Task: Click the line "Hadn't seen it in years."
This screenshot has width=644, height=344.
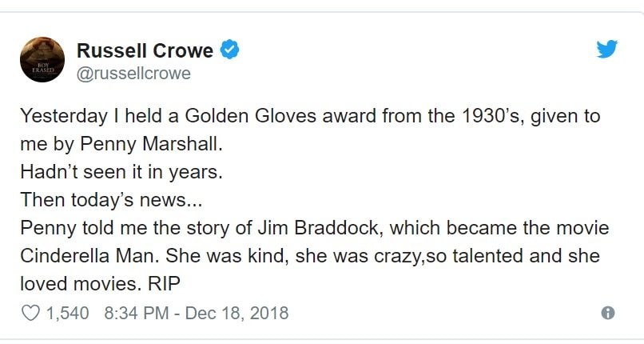Action: coord(122,172)
